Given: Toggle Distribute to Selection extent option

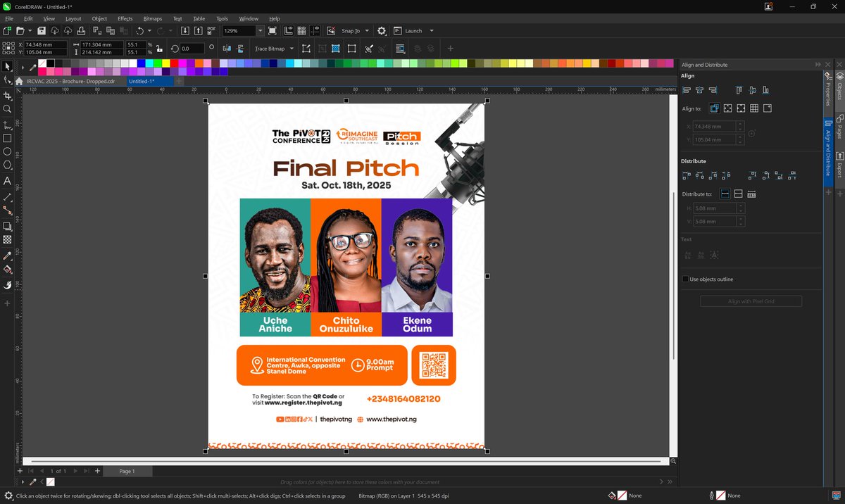Looking at the screenshot, I should (x=725, y=194).
